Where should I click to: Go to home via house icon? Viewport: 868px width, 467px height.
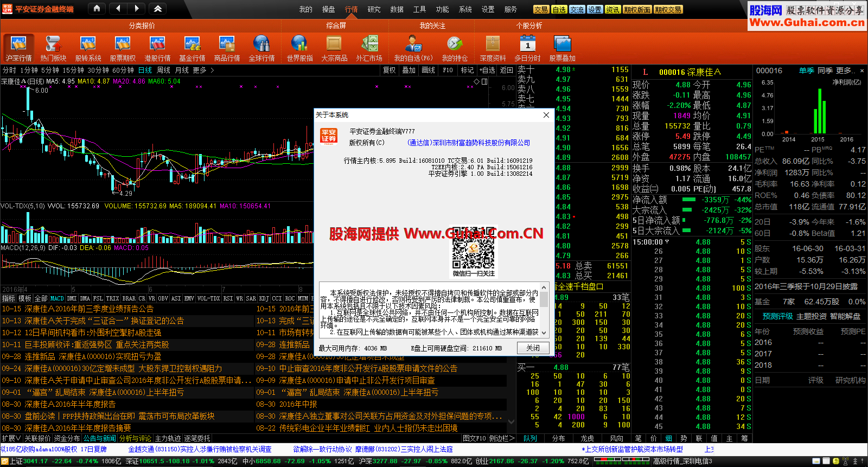pos(97,8)
